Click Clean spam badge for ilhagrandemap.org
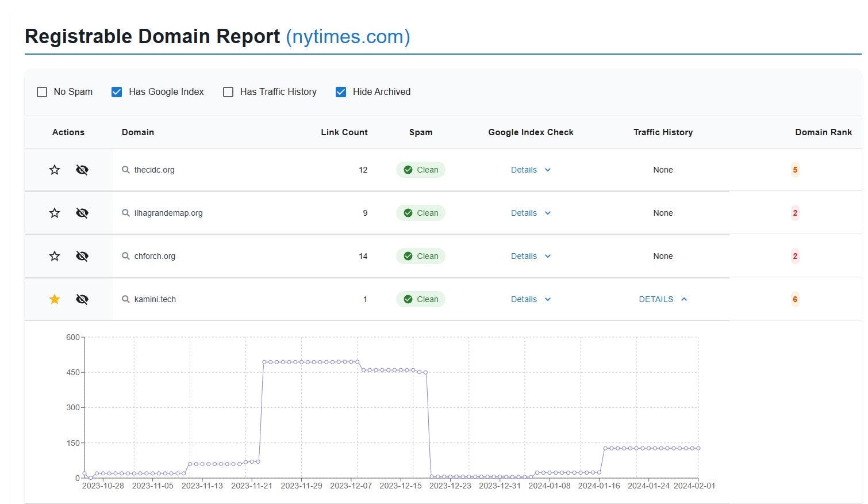Viewport: 868px width, 504px height. tap(421, 213)
